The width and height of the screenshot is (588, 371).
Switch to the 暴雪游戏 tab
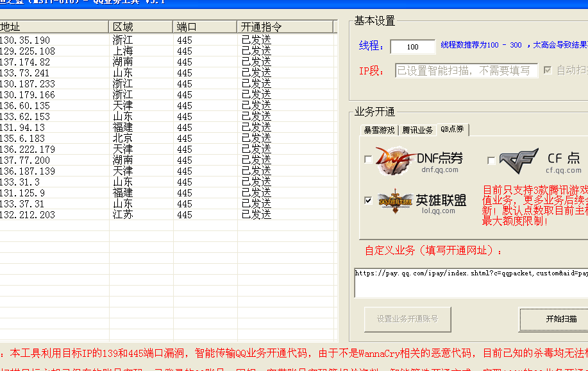pos(379,130)
